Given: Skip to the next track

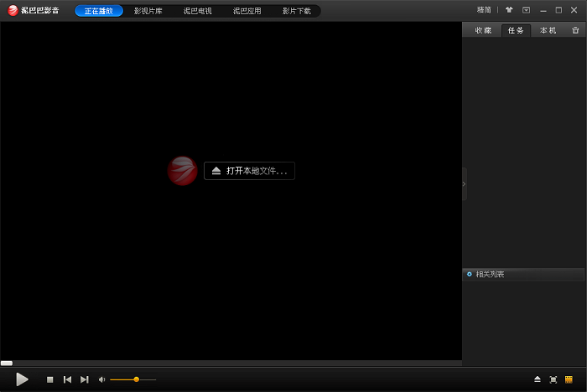Looking at the screenshot, I should (85, 379).
